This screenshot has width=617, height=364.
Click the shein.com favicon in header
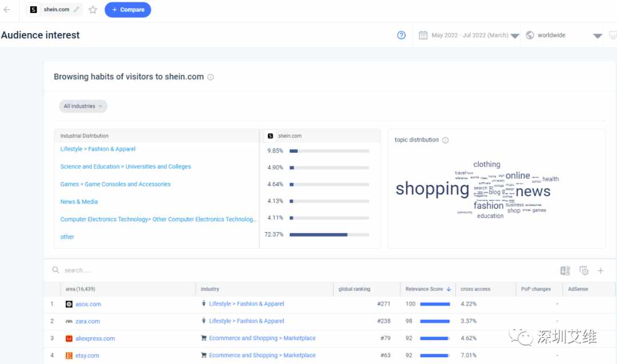pos(34,10)
